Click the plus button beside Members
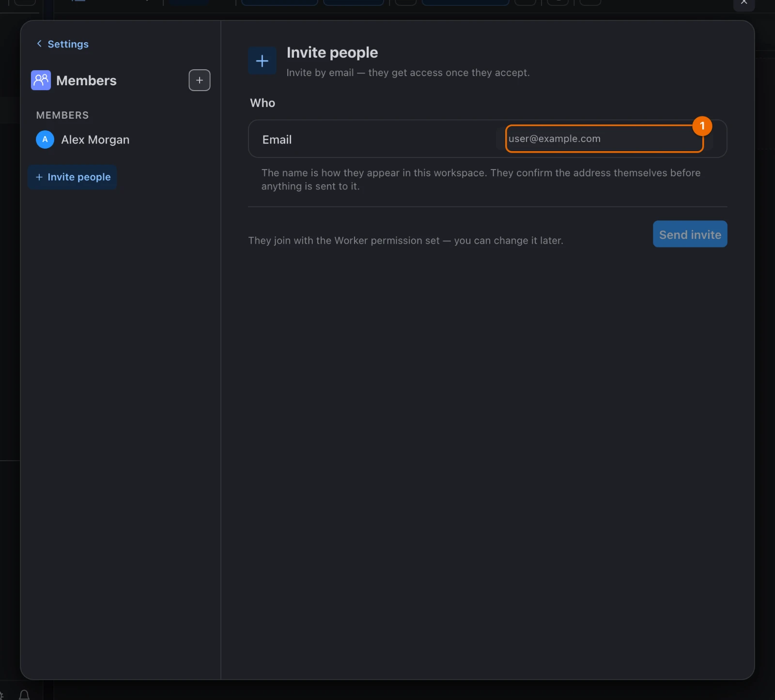775x700 pixels. [x=200, y=80]
